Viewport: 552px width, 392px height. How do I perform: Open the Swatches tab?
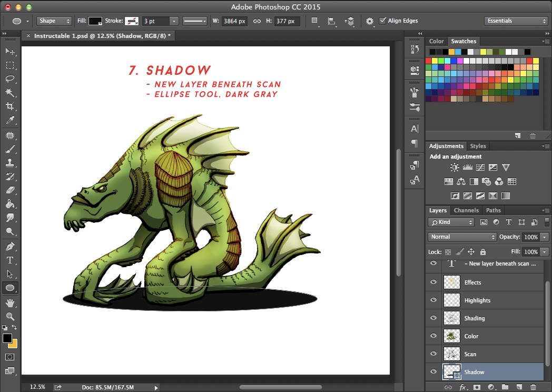(x=464, y=41)
